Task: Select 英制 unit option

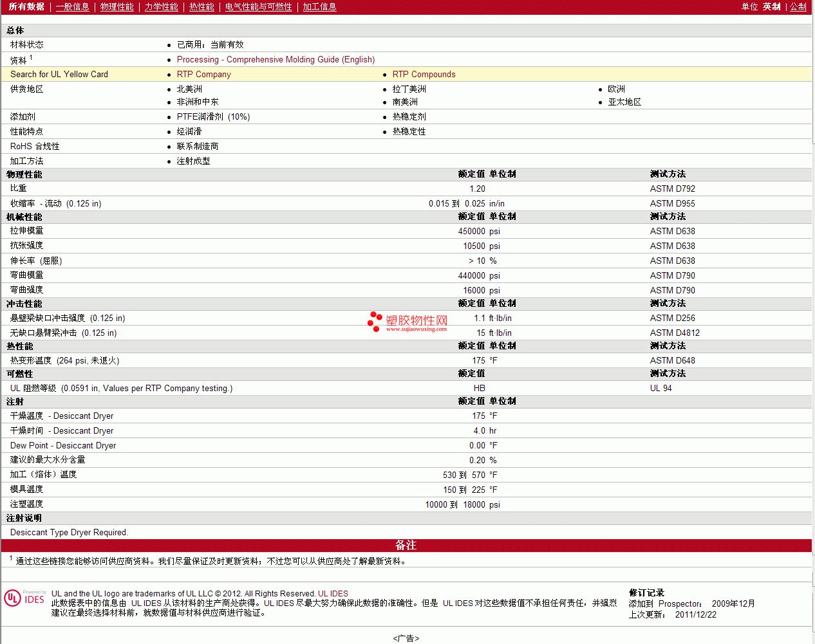Action: click(x=771, y=6)
